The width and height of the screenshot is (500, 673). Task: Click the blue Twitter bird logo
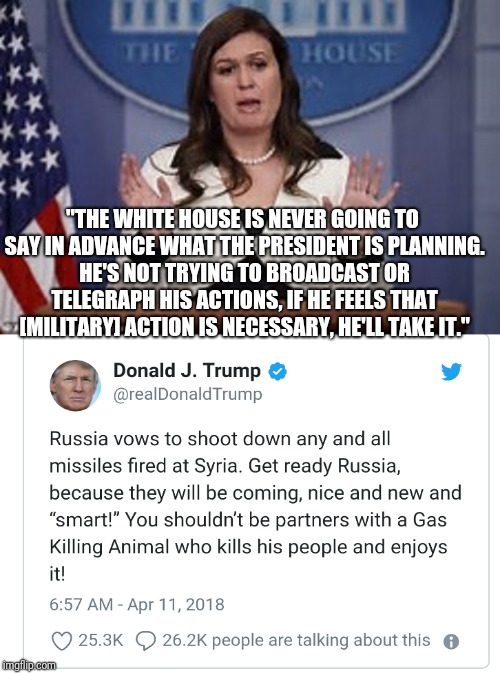click(x=451, y=371)
